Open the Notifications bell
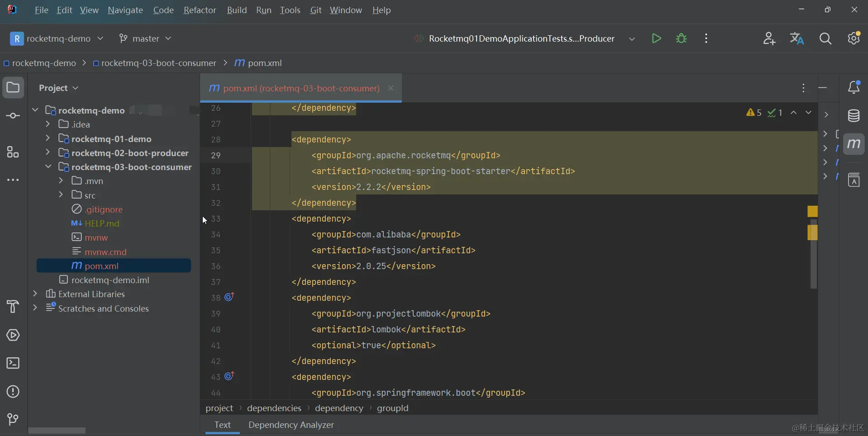868x436 pixels. tap(854, 87)
